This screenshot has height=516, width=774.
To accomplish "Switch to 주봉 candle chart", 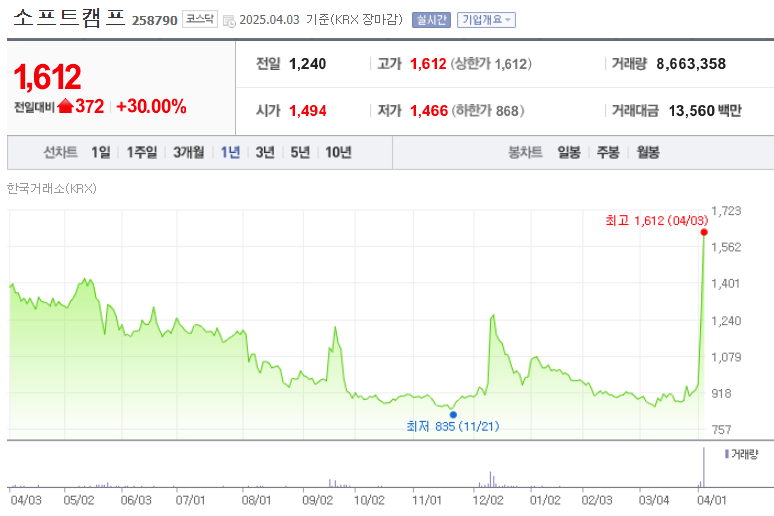I will click(608, 152).
